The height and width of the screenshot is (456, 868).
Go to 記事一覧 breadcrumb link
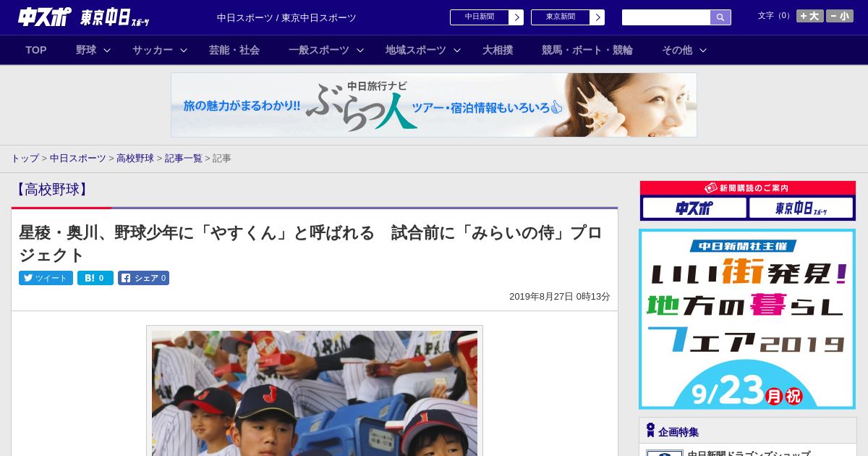pos(184,159)
